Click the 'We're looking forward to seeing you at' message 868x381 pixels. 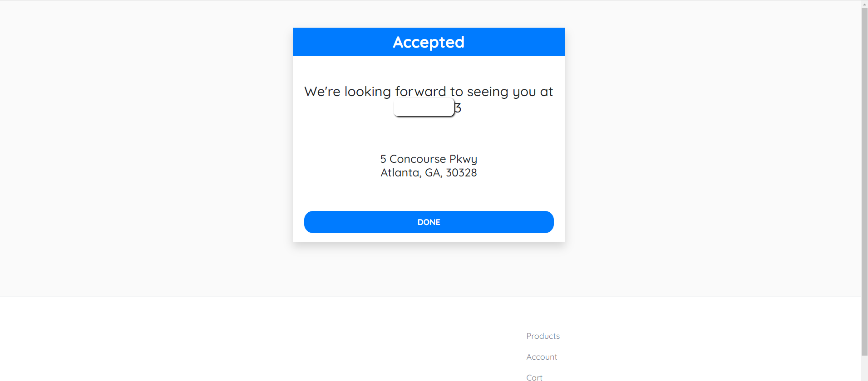[x=429, y=92]
